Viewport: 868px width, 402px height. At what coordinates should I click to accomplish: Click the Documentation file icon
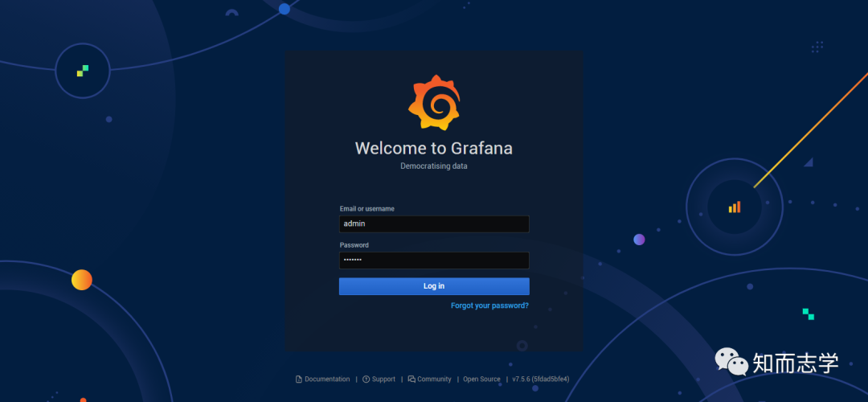tap(299, 379)
